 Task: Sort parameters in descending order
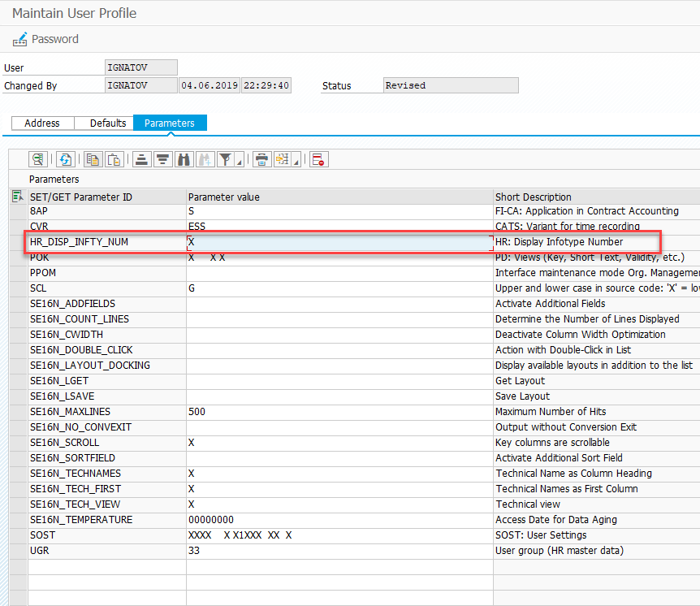[x=163, y=159]
